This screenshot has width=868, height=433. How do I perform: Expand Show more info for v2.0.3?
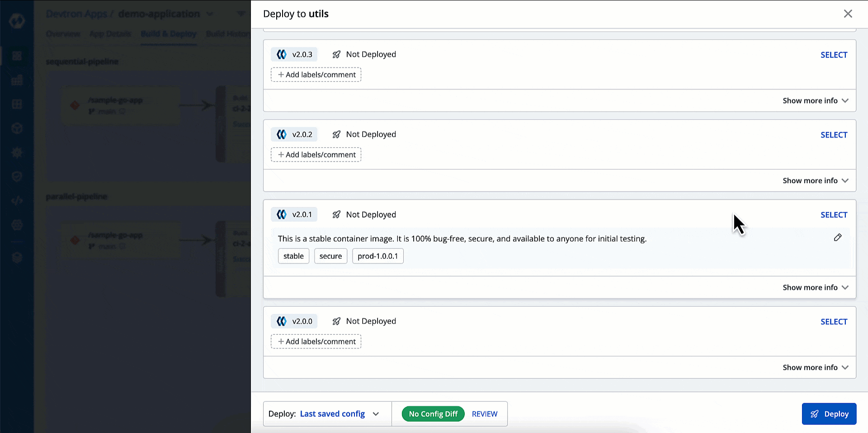815,100
